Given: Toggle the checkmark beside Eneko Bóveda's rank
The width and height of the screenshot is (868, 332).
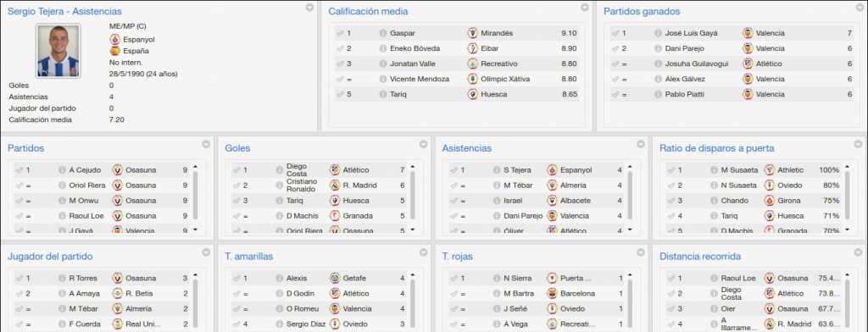Looking at the screenshot, I should tap(340, 48).
